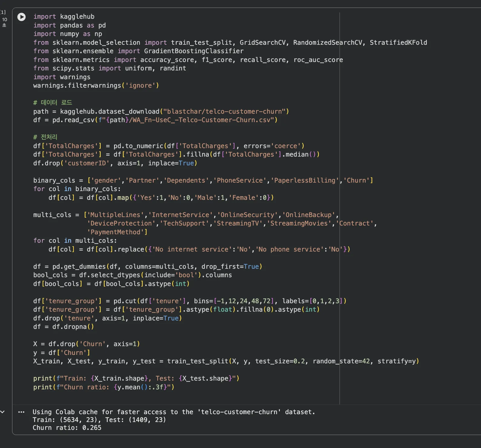
Task: Click the df.dropna() line
Action: tap(64, 327)
